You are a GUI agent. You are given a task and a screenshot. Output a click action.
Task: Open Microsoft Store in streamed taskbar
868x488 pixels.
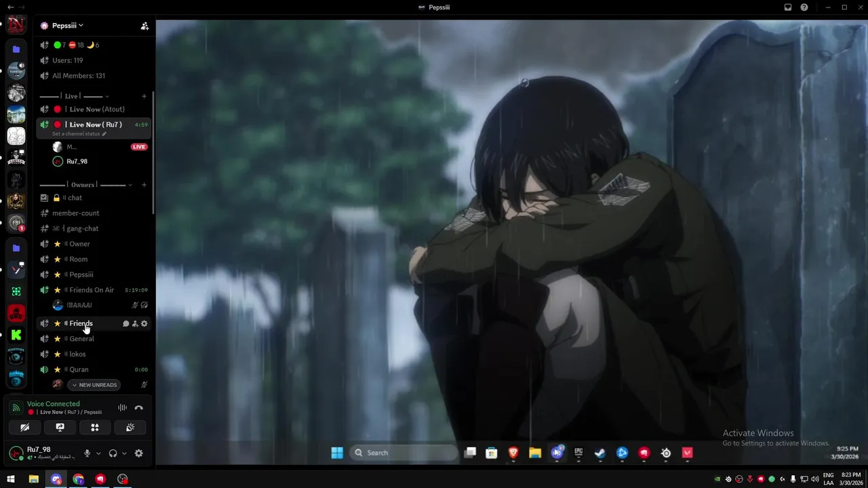coord(492,453)
